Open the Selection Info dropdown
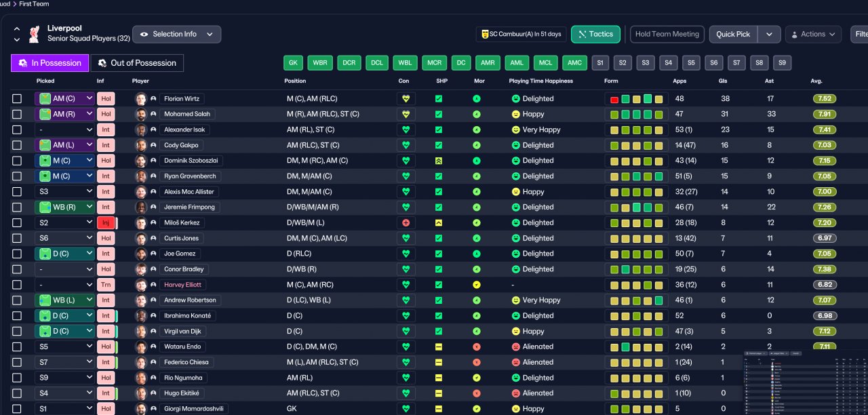Viewport: 868px width, 415px height. [176, 34]
